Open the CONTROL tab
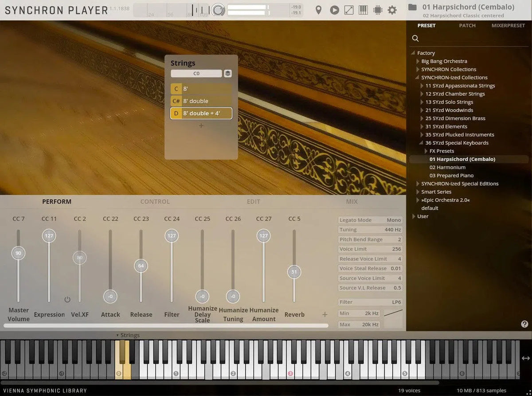Screen dimensions: 532x396 point(155,201)
